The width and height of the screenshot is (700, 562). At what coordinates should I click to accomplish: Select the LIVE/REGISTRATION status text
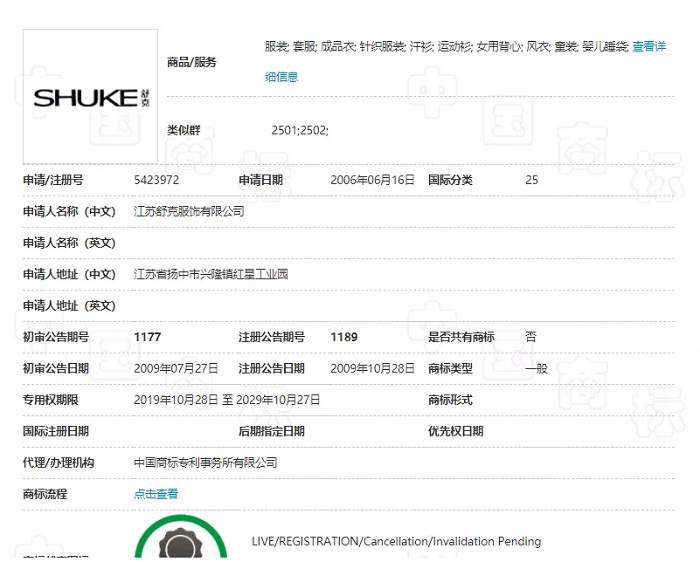[396, 541]
